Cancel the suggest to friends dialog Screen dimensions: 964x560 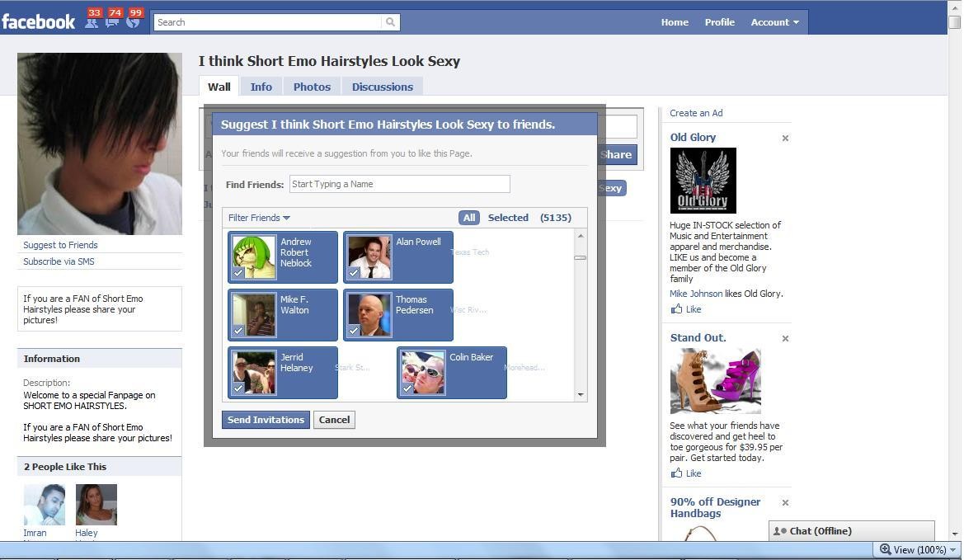click(334, 420)
